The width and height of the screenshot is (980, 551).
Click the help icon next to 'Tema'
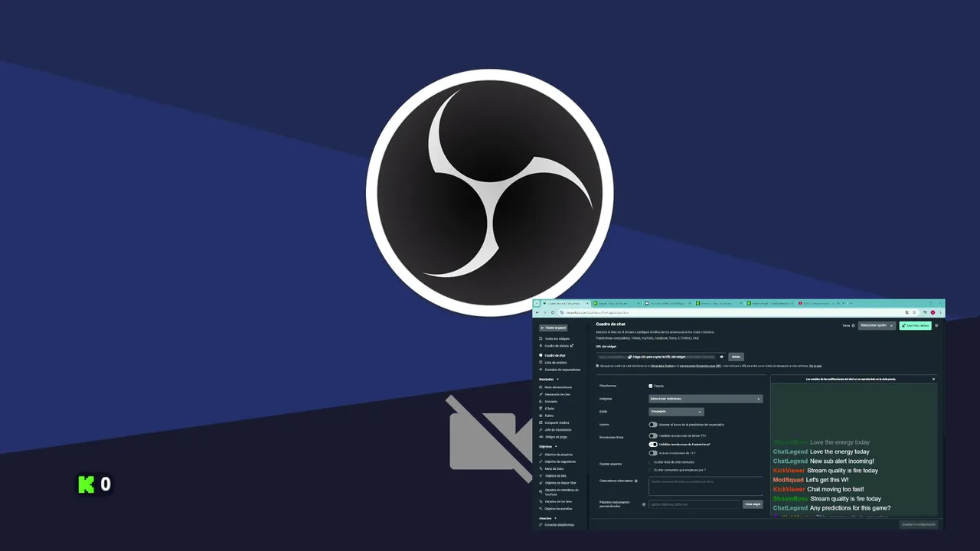(853, 325)
